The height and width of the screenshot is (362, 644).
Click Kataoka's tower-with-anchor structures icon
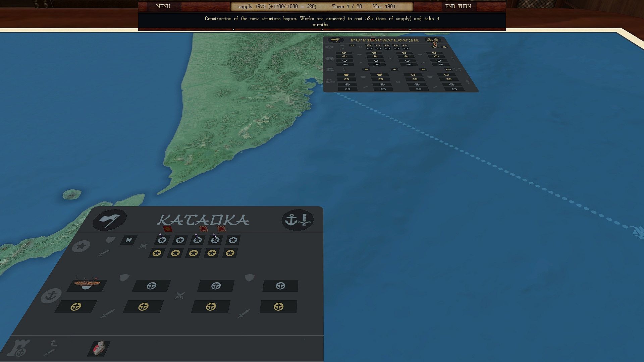[19, 348]
